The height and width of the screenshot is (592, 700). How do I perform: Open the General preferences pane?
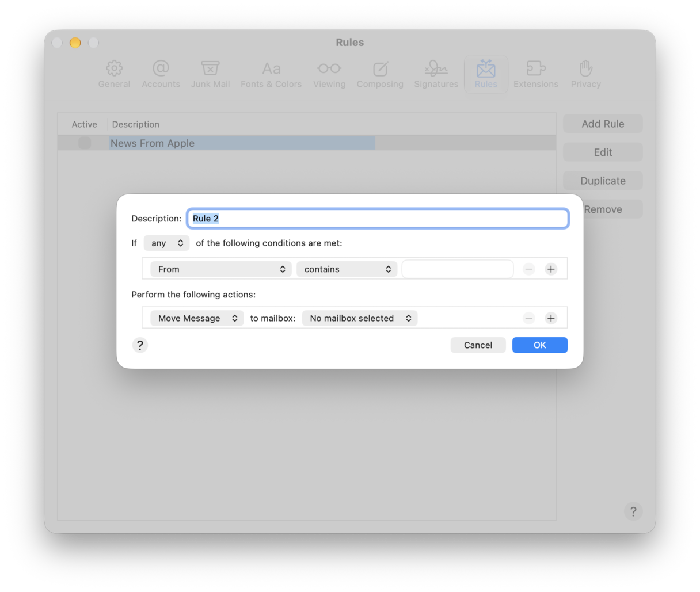pos(114,74)
